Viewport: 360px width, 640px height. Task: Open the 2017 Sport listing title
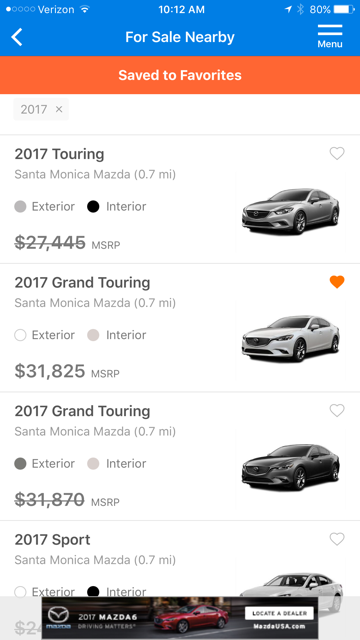(52, 540)
